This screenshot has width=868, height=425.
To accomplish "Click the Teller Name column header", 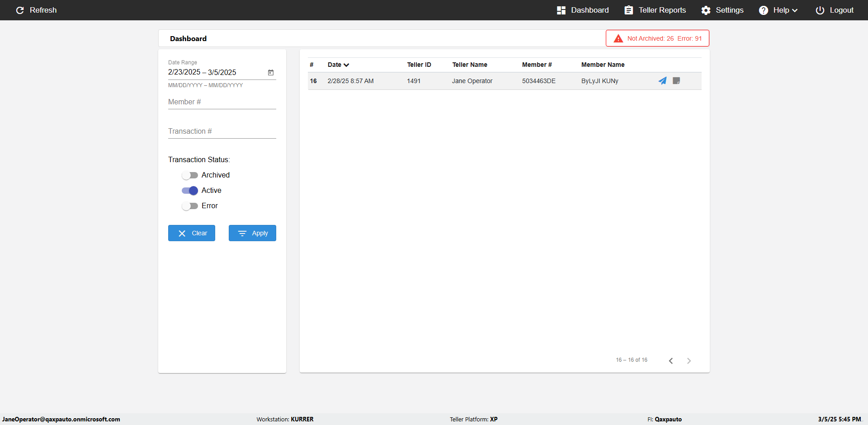I will 470,65.
